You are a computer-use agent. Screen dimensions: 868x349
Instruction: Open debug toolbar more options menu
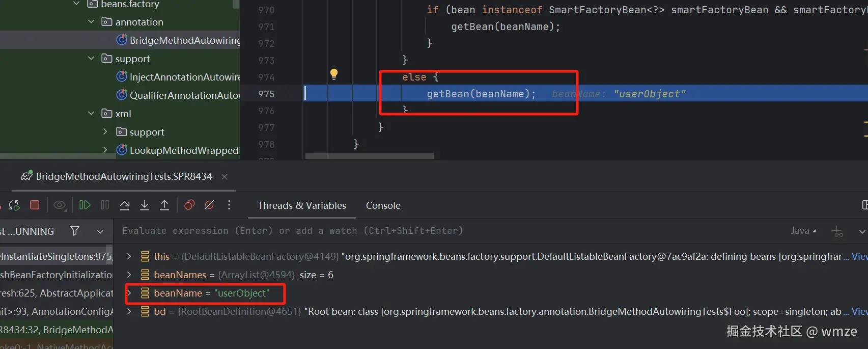229,205
